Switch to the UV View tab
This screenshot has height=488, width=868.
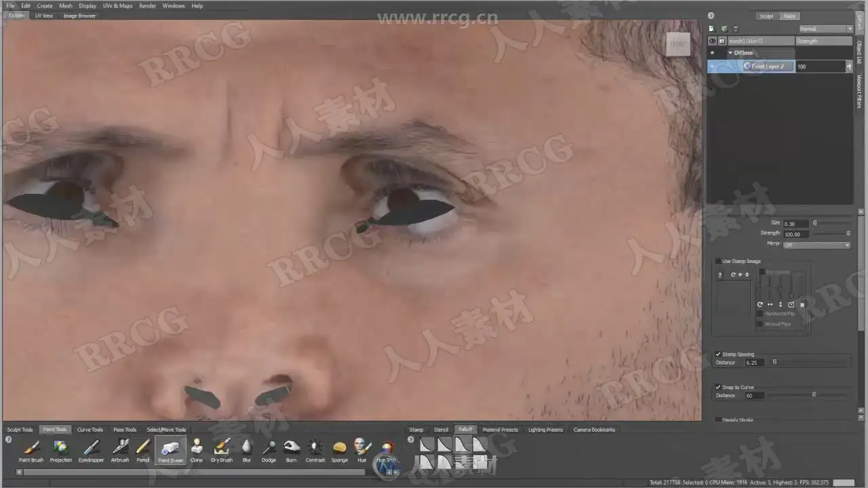(x=43, y=16)
